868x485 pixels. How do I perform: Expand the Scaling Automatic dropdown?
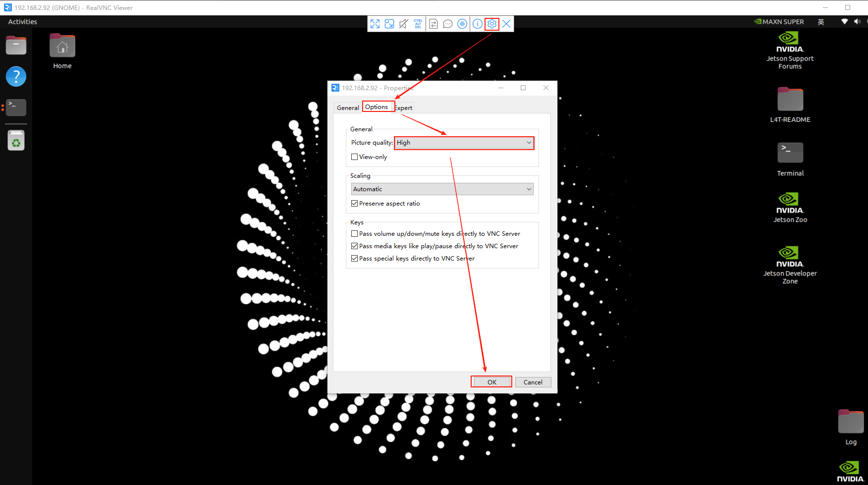[x=442, y=189]
